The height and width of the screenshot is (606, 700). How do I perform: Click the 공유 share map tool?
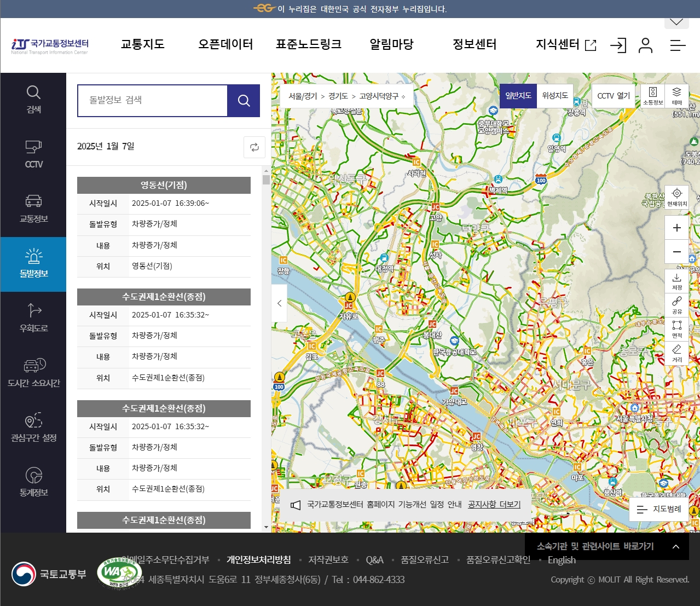tap(677, 305)
